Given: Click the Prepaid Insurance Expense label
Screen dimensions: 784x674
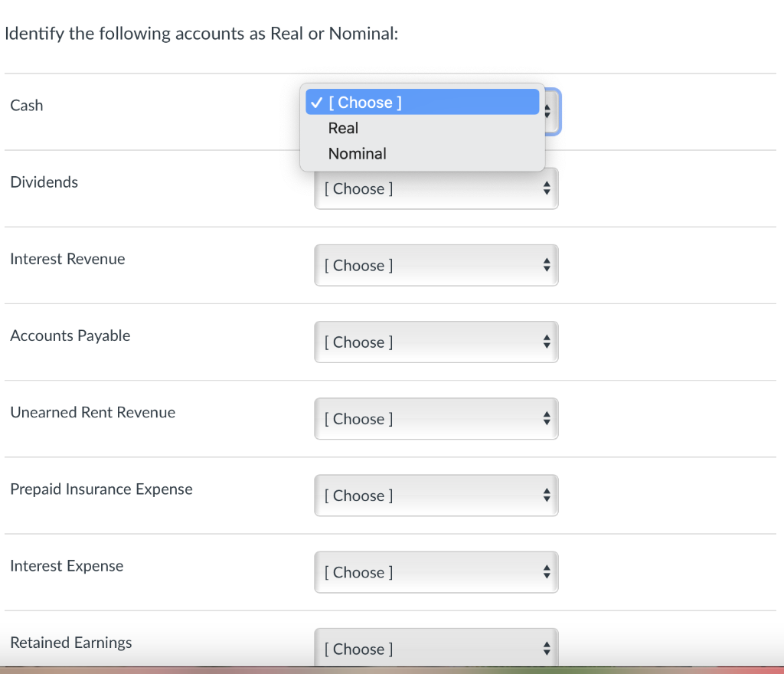Looking at the screenshot, I should [101, 489].
